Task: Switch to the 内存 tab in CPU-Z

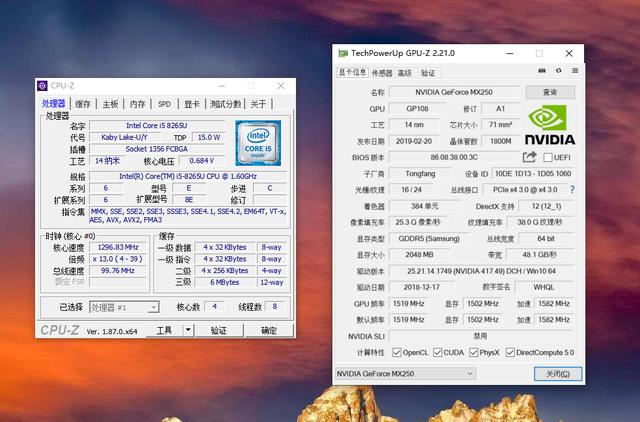Action: point(138,104)
